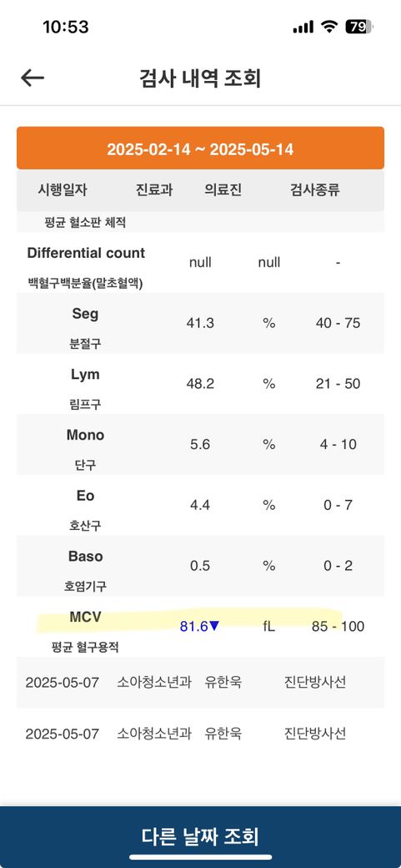401x868 pixels.
Task: Expand the second 2025-05-07 진단방사선 record
Action: click(x=200, y=734)
